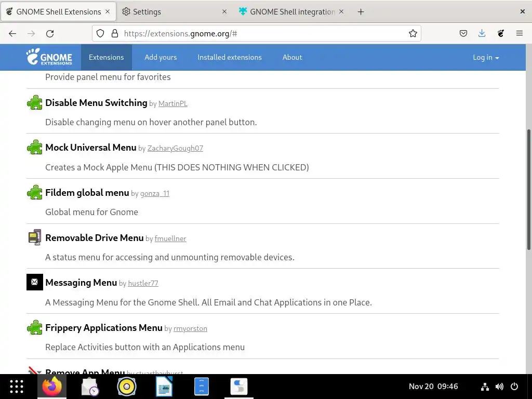Image resolution: width=532 pixels, height=399 pixels.
Task: Visit author MartinPL's profile
Action: pos(172,103)
